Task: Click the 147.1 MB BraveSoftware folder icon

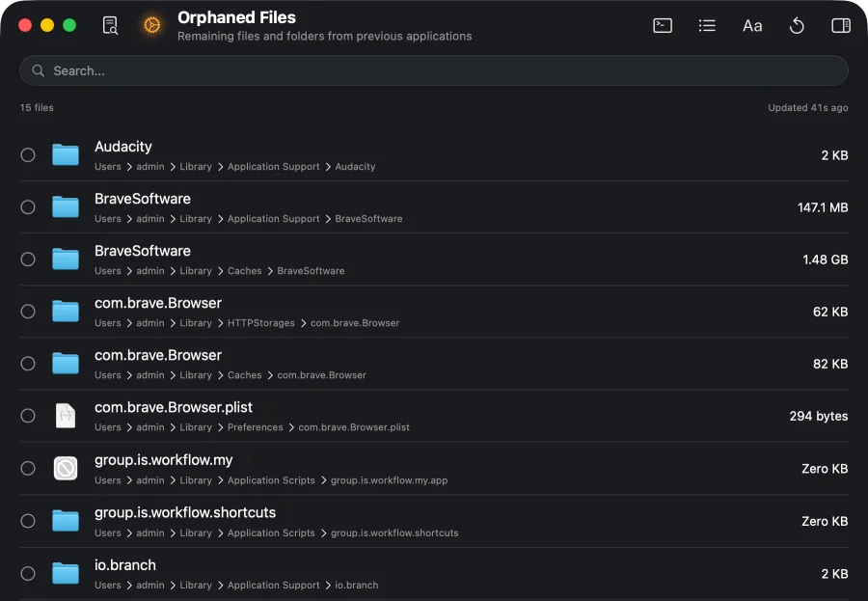Action: 66,207
